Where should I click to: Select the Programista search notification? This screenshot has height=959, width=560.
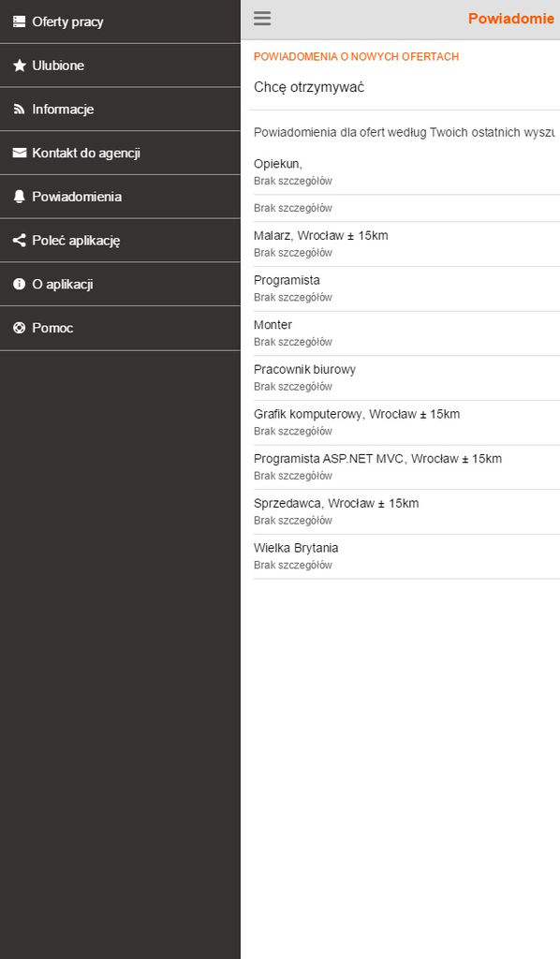405,288
